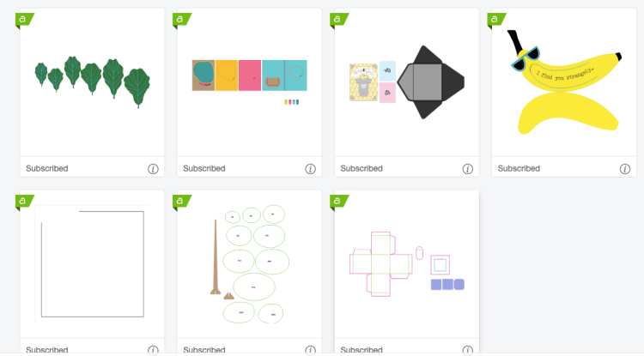Click Subscribed label under banana project

pos(519,169)
